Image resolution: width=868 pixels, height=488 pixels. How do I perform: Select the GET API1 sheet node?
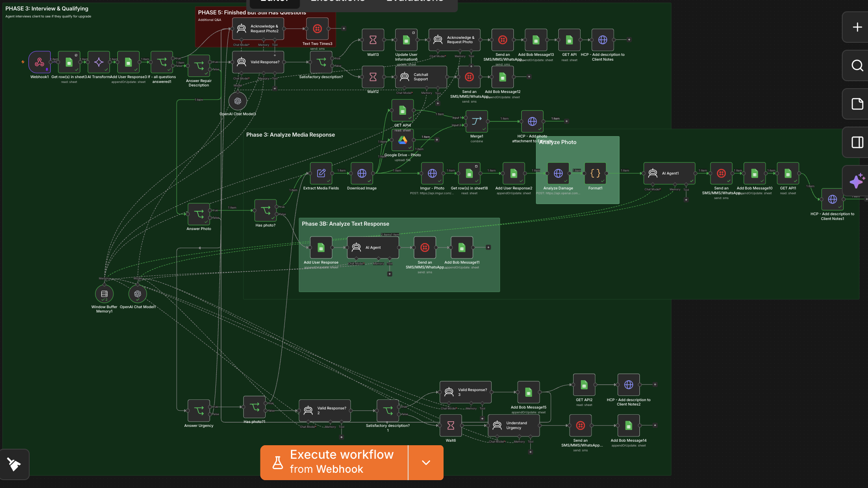pyautogui.click(x=788, y=174)
